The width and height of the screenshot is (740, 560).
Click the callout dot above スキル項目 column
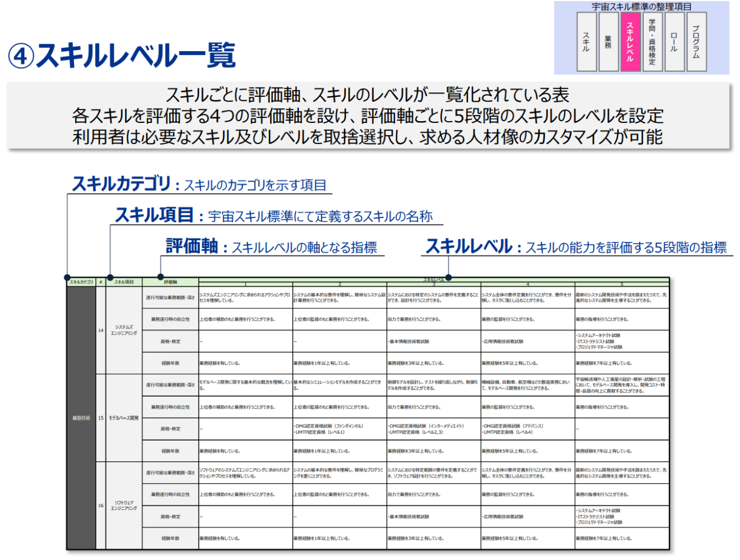110,278
